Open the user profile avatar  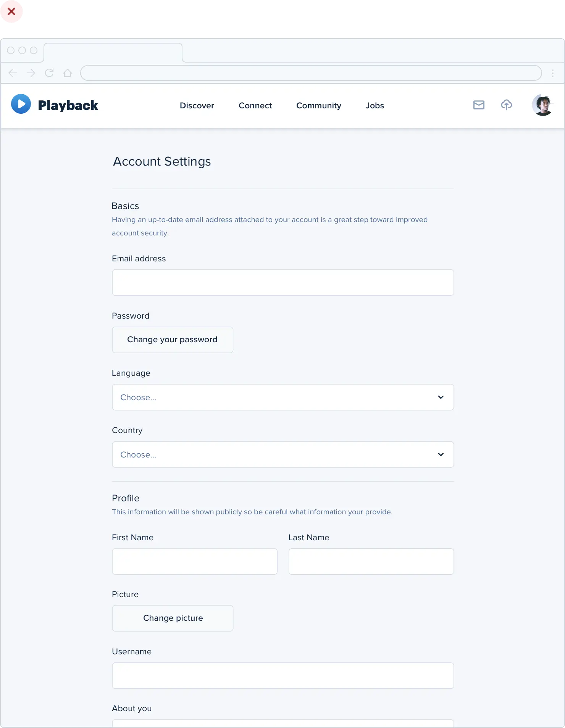542,105
